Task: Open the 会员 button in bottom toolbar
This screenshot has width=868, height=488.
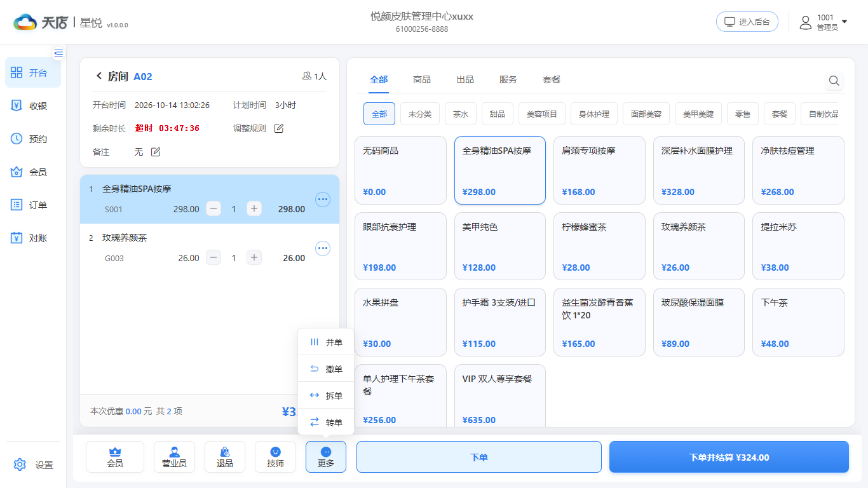Action: [x=115, y=457]
